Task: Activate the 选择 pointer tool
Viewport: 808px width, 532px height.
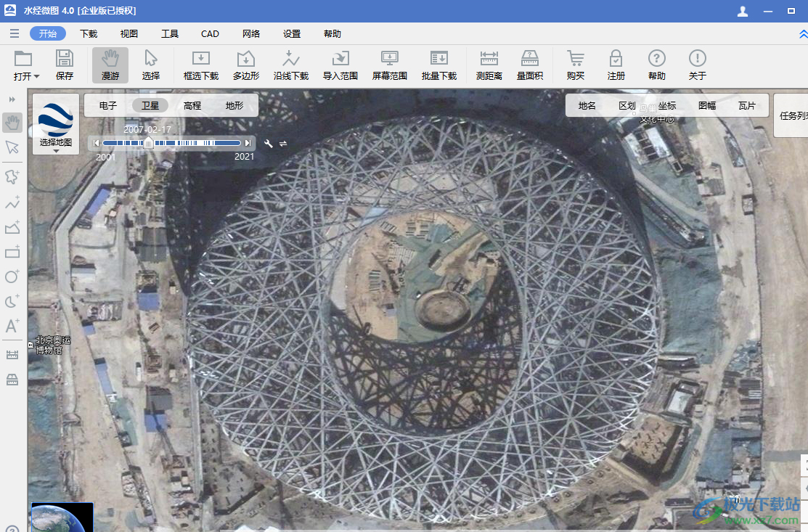Action: 150,65
